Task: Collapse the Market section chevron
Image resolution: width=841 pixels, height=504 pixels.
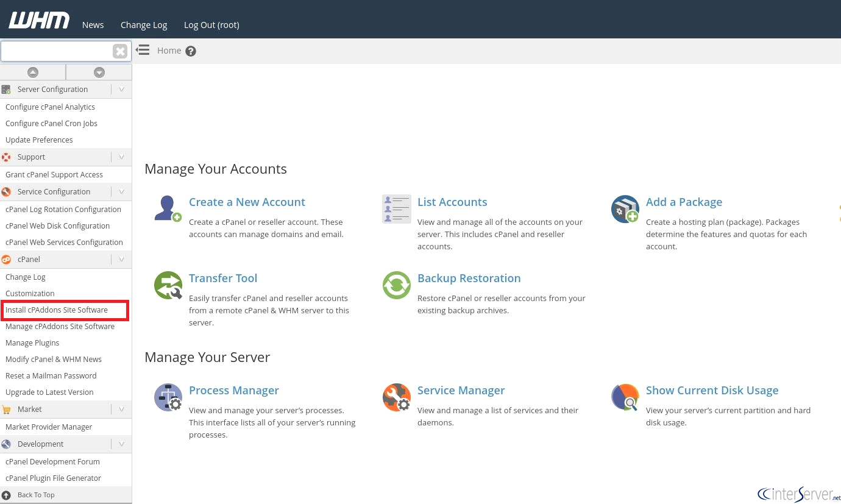Action: point(121,410)
